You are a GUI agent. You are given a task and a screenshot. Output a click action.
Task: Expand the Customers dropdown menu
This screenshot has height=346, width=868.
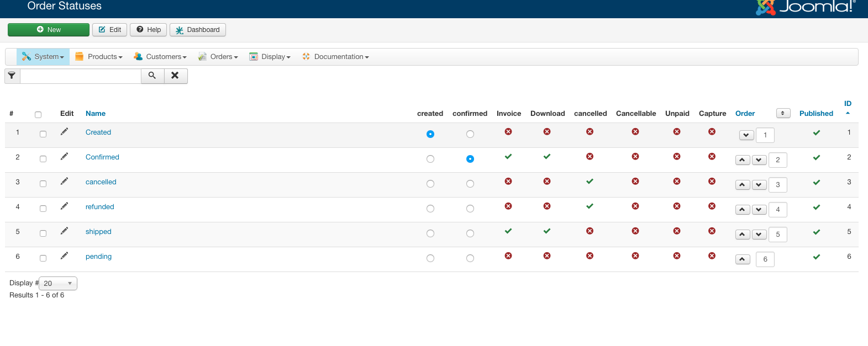(161, 57)
